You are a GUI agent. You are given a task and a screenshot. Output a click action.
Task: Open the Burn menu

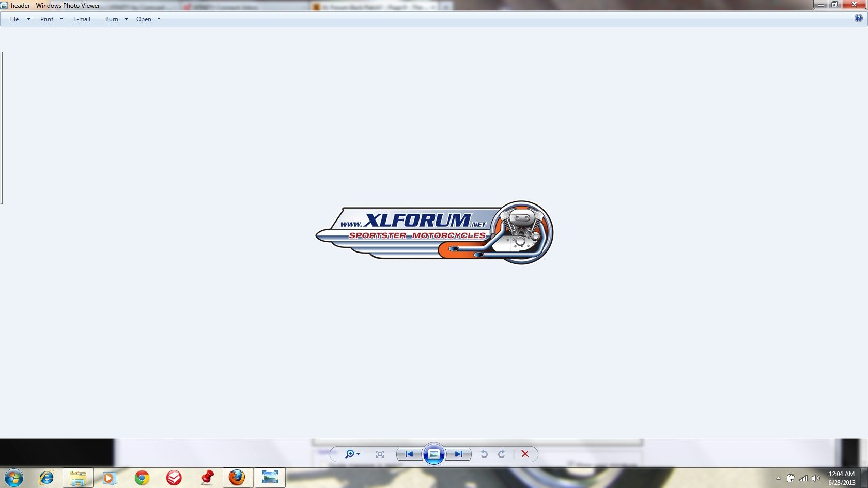[x=112, y=19]
